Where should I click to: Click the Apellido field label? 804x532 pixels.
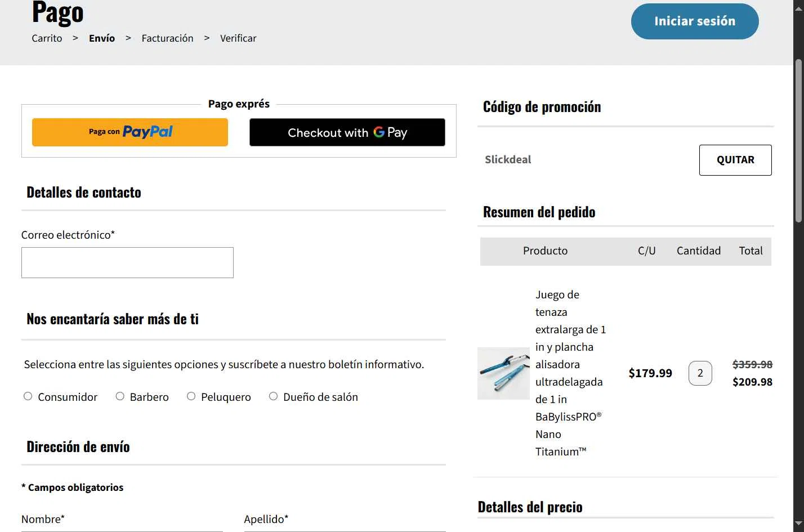pos(266,519)
